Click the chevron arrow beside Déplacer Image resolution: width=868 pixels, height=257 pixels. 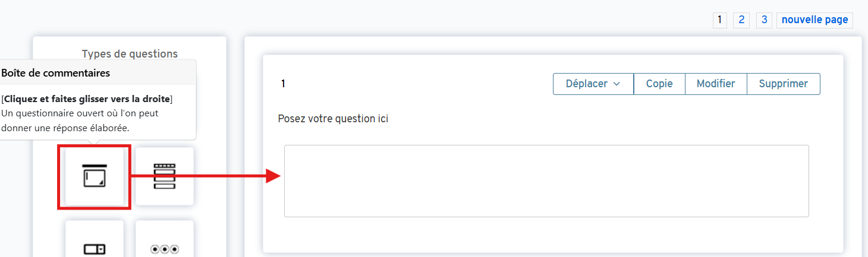[617, 84]
